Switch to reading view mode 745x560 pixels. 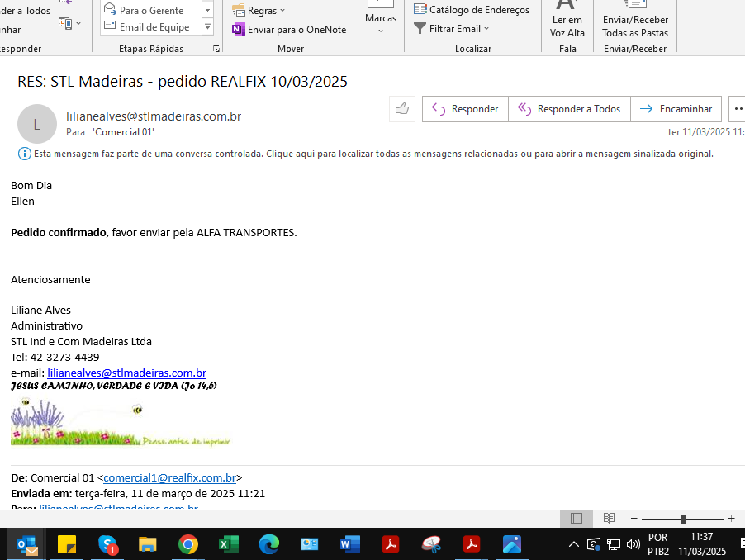point(609,519)
